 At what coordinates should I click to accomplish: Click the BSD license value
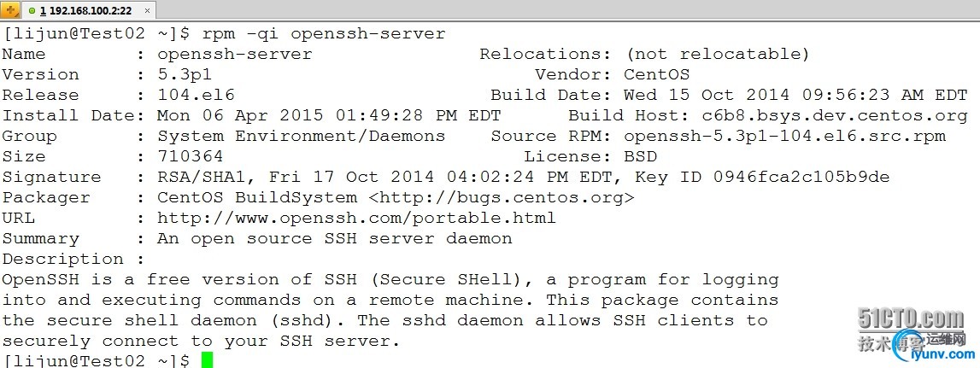point(641,157)
